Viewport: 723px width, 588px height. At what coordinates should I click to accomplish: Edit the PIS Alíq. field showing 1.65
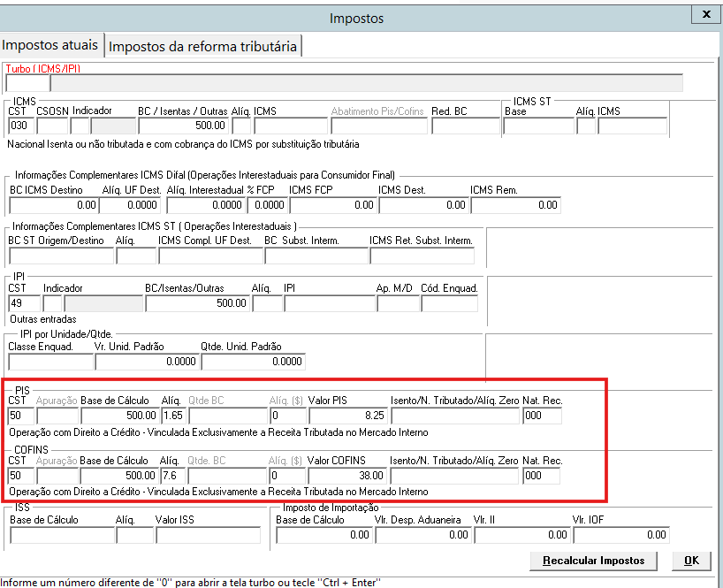[174, 416]
